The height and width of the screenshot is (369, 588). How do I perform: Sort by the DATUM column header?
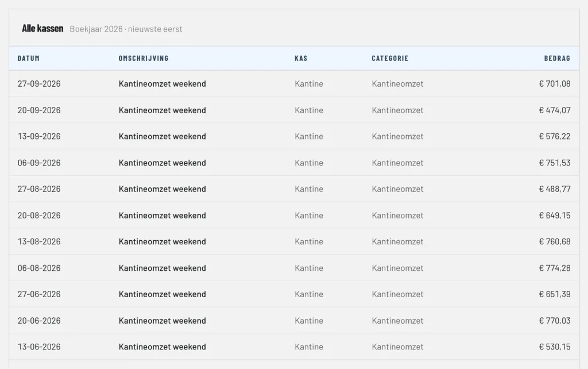[x=29, y=58]
